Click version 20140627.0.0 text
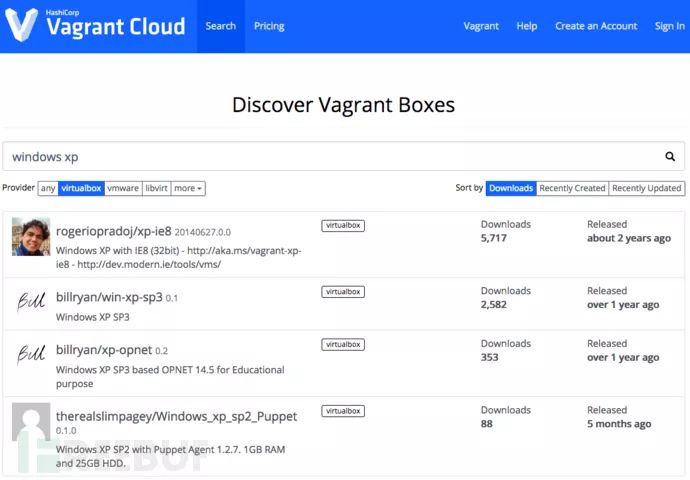The height and width of the screenshot is (480, 690). point(202,232)
